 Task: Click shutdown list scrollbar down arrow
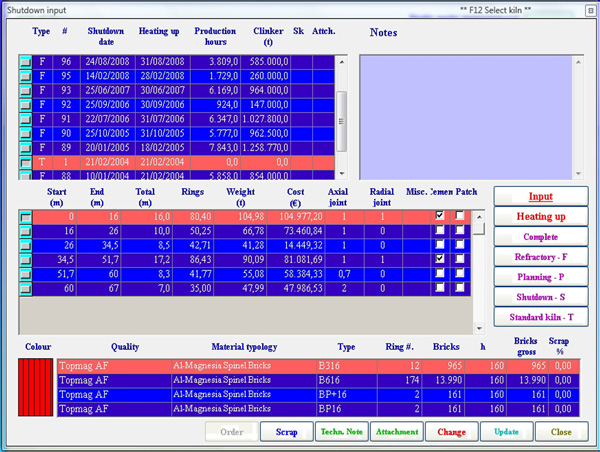pos(342,173)
